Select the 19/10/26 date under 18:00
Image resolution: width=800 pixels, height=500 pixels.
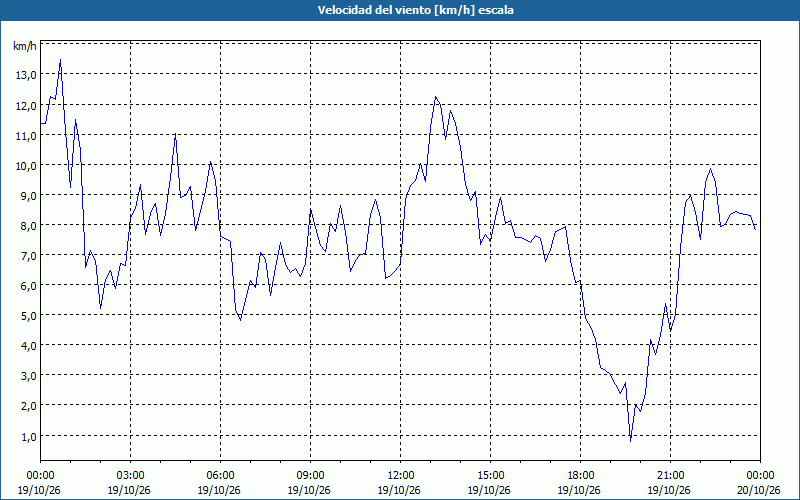click(x=579, y=490)
